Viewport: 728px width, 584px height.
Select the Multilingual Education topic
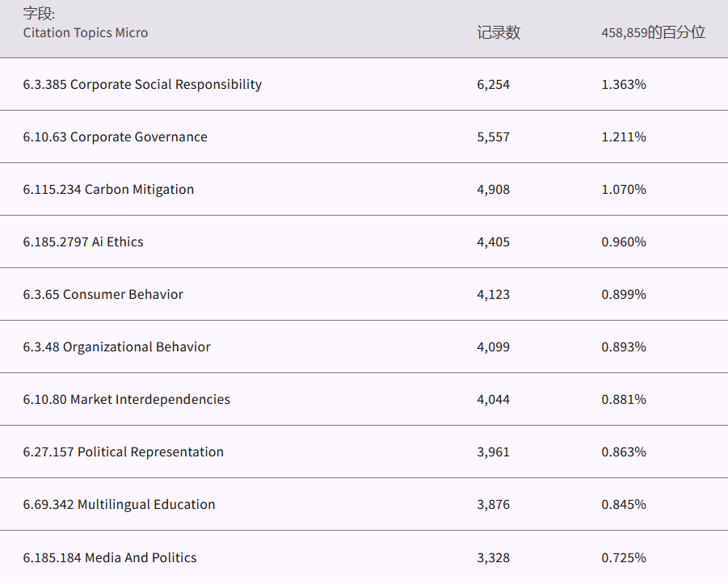tap(119, 505)
